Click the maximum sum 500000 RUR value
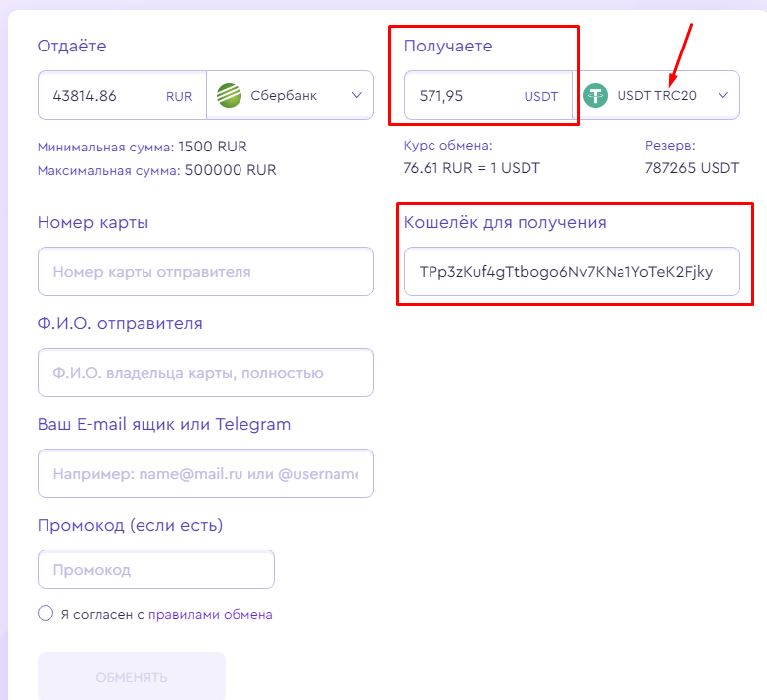 (231, 169)
